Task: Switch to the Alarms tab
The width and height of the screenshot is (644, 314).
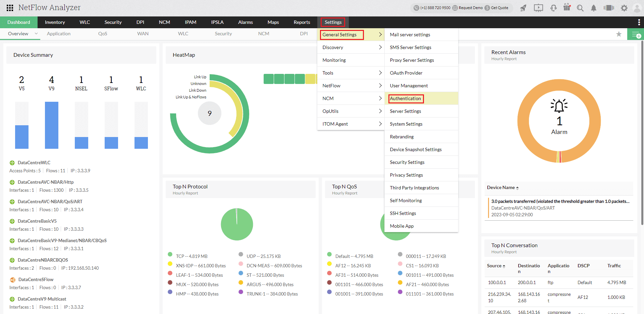Action: (x=246, y=22)
